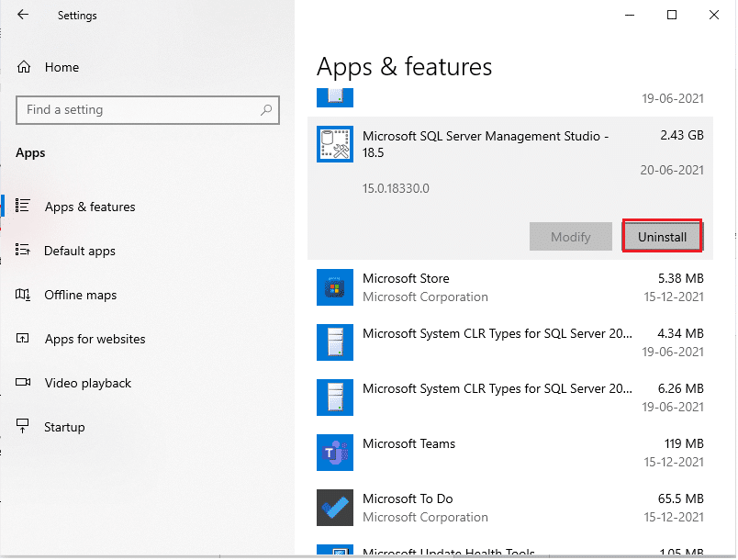Screen dimensions: 738x560
Task: Select Microsoft Teams list entry
Action: point(509,453)
